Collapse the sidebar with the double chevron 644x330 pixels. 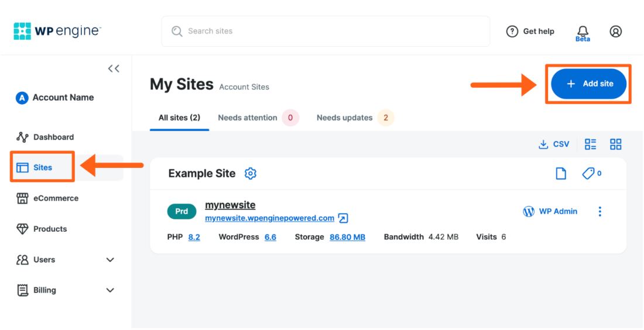114,68
